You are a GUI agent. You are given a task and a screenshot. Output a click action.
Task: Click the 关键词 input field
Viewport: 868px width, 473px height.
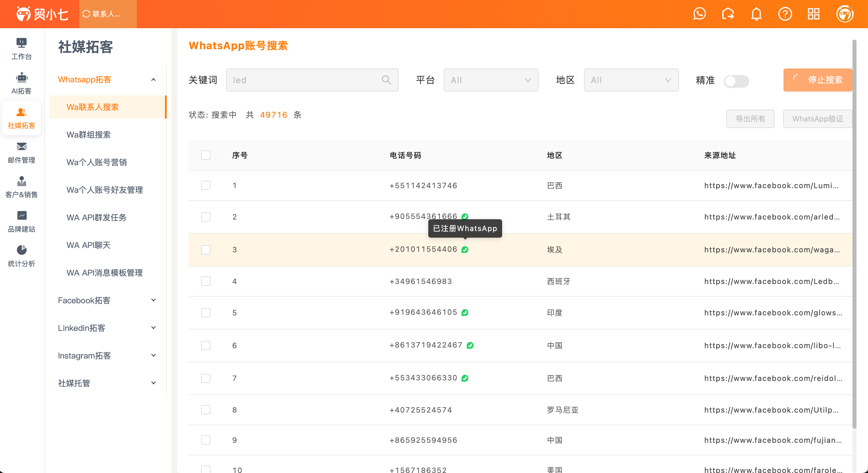[x=312, y=80]
